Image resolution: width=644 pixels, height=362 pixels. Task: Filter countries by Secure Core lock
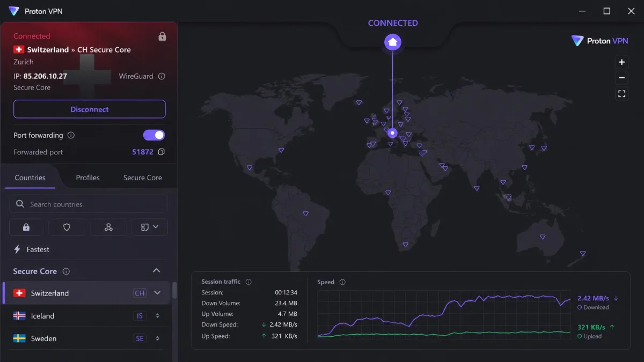coord(26,227)
